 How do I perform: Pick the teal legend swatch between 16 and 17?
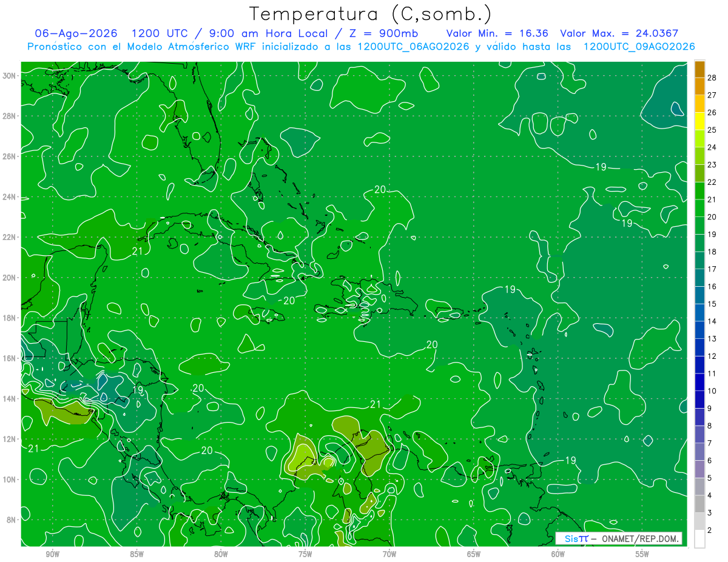pyautogui.click(x=699, y=278)
